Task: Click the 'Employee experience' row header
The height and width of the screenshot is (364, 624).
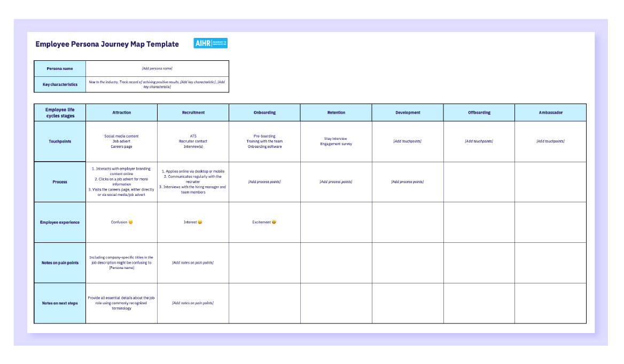Action: [60, 223]
